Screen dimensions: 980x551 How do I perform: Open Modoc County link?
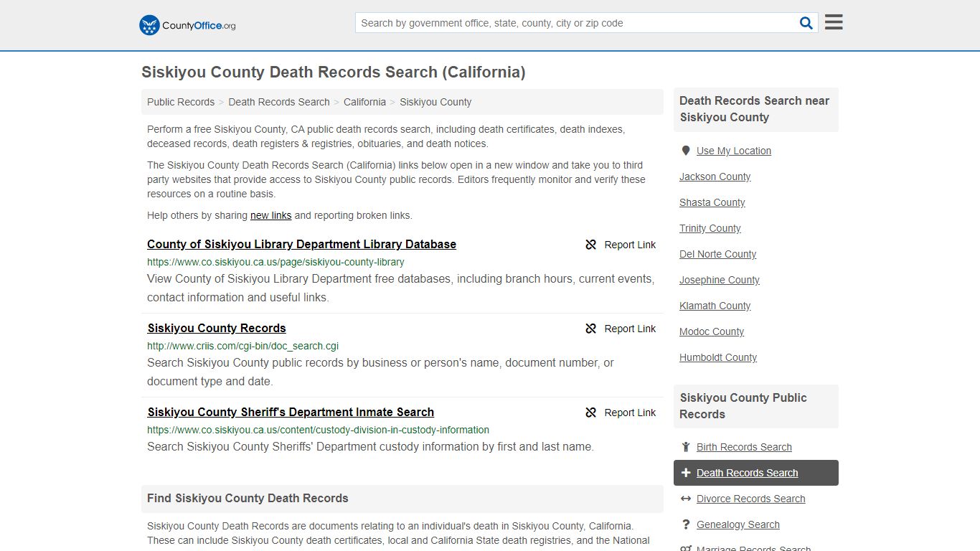point(712,331)
